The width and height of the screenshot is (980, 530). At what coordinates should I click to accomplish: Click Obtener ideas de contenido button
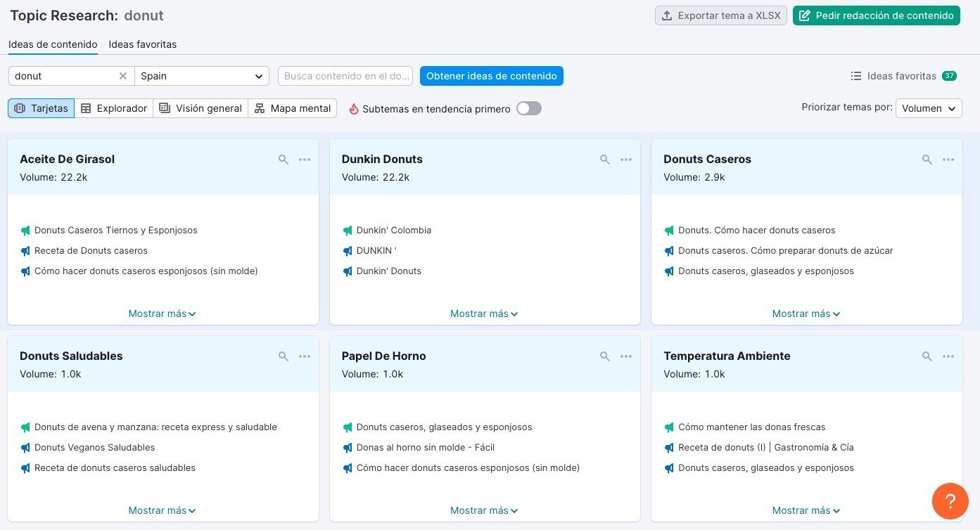(492, 76)
